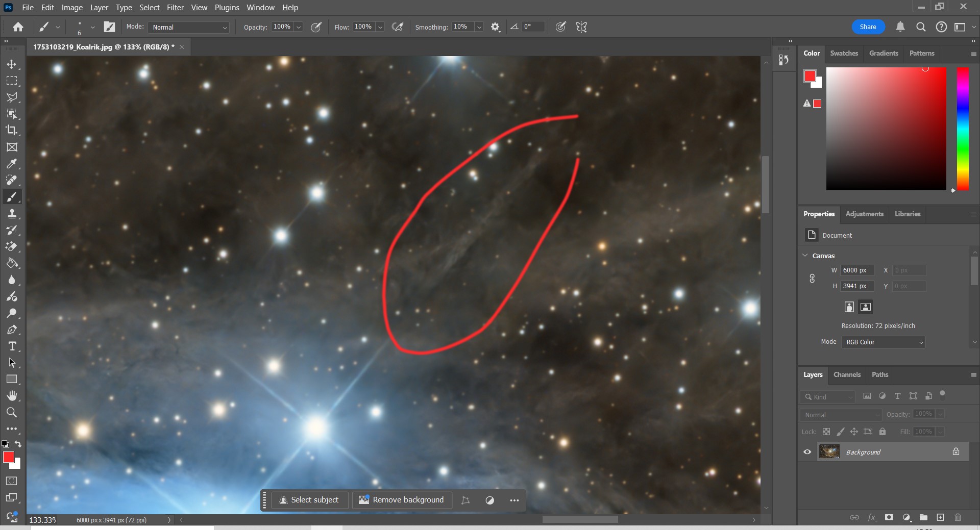Toggle Quick Mask mode
Viewport: 980px width, 530px height.
(12, 481)
